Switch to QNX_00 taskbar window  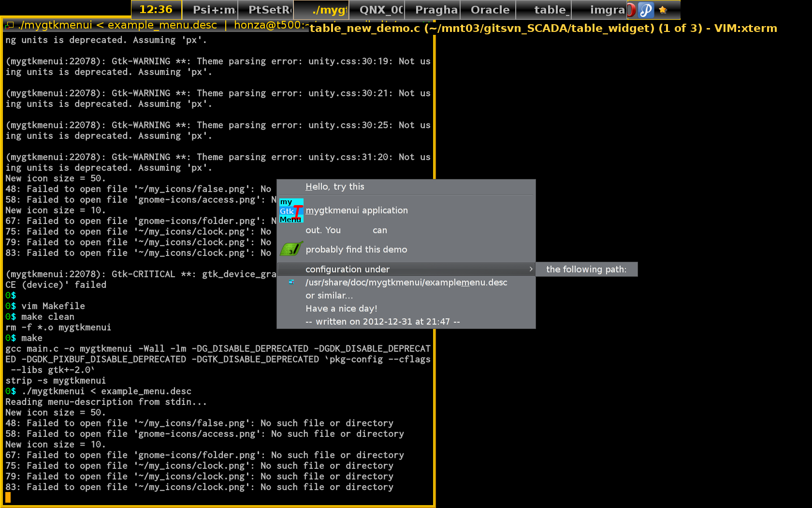click(x=377, y=10)
